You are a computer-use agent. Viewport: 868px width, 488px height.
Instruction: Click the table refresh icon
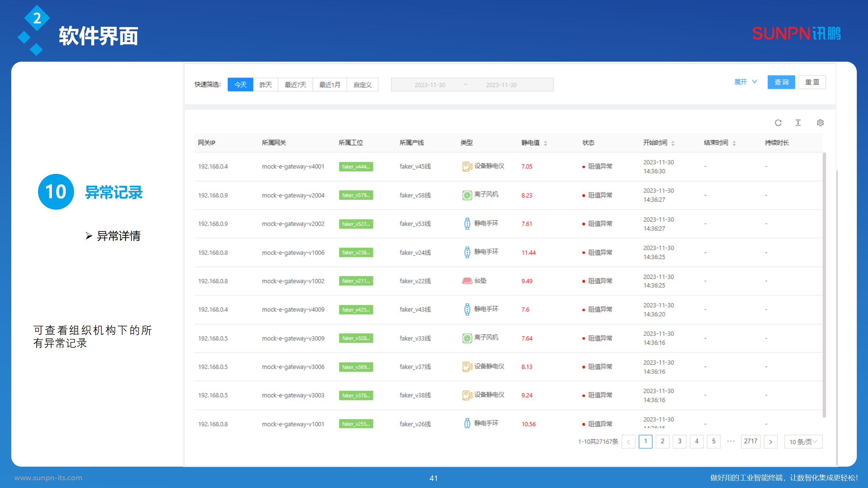(x=778, y=123)
